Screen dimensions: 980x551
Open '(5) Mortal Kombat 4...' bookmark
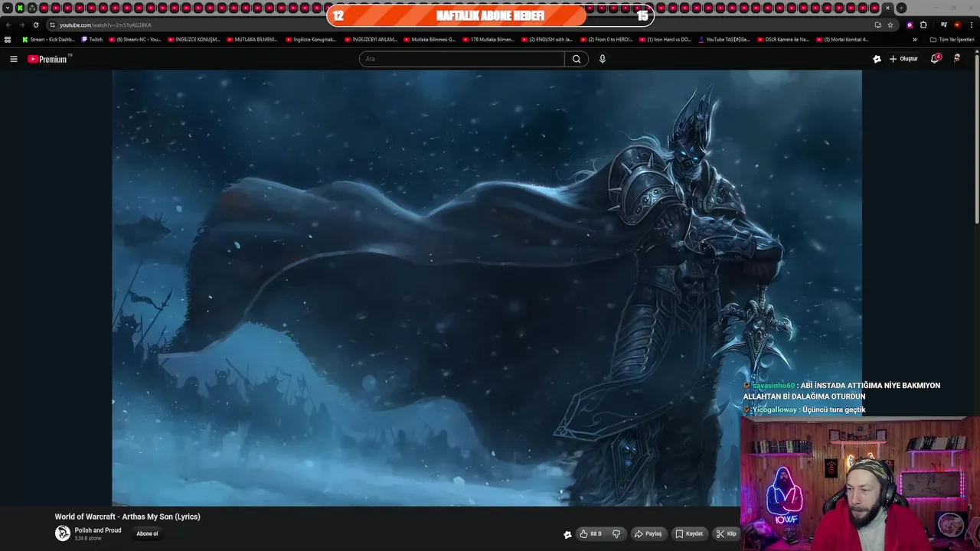[842, 39]
